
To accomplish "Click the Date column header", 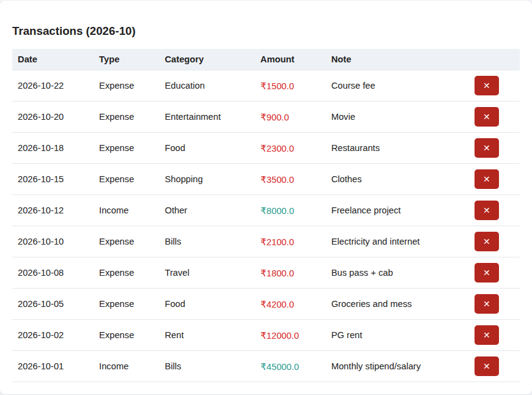I will [28, 59].
